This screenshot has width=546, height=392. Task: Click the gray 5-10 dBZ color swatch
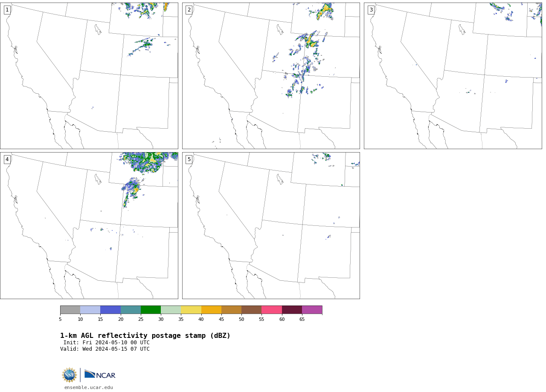pyautogui.click(x=70, y=310)
